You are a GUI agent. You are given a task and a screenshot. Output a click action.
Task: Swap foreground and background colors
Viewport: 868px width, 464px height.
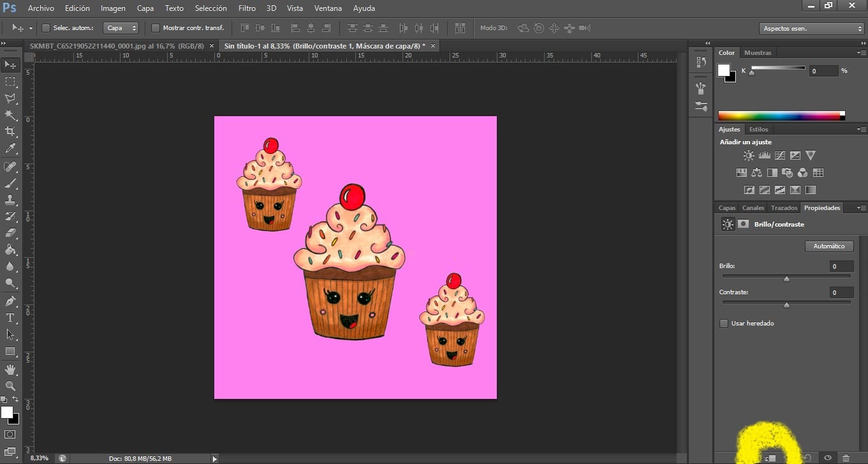[16, 400]
